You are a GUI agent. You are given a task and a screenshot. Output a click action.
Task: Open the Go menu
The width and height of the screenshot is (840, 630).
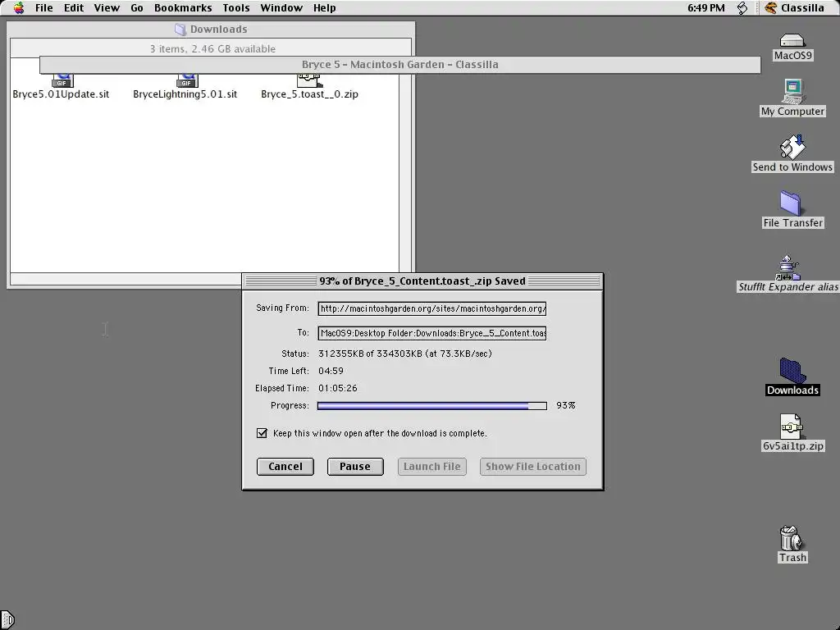coord(137,8)
